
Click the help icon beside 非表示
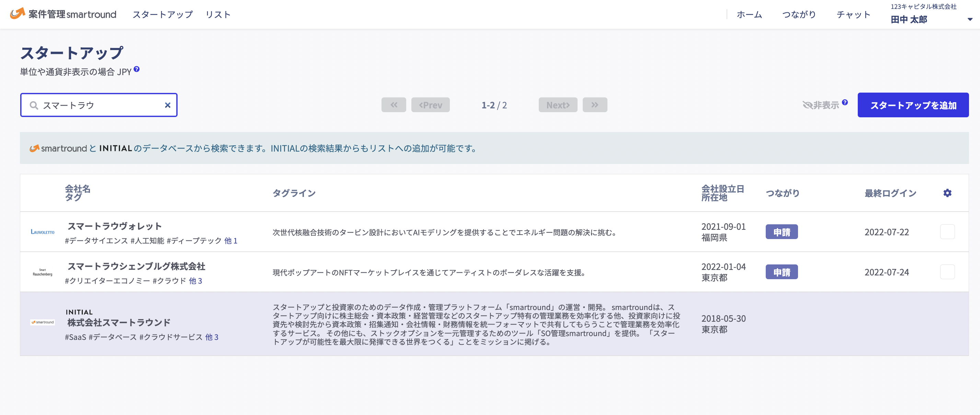click(x=845, y=102)
